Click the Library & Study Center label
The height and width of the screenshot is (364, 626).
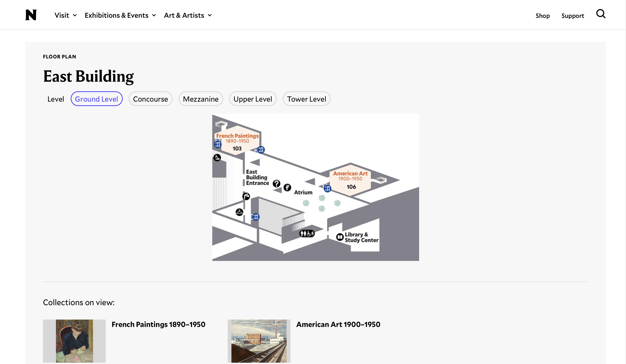click(361, 237)
